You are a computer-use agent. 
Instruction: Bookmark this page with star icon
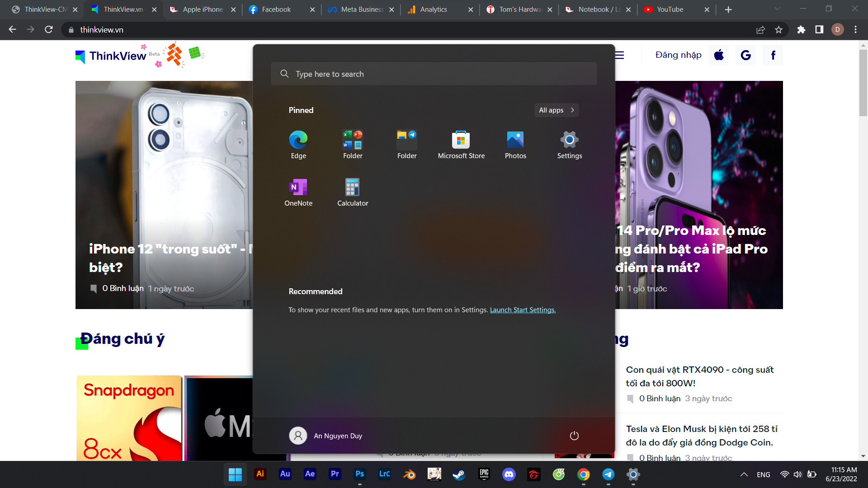[778, 29]
